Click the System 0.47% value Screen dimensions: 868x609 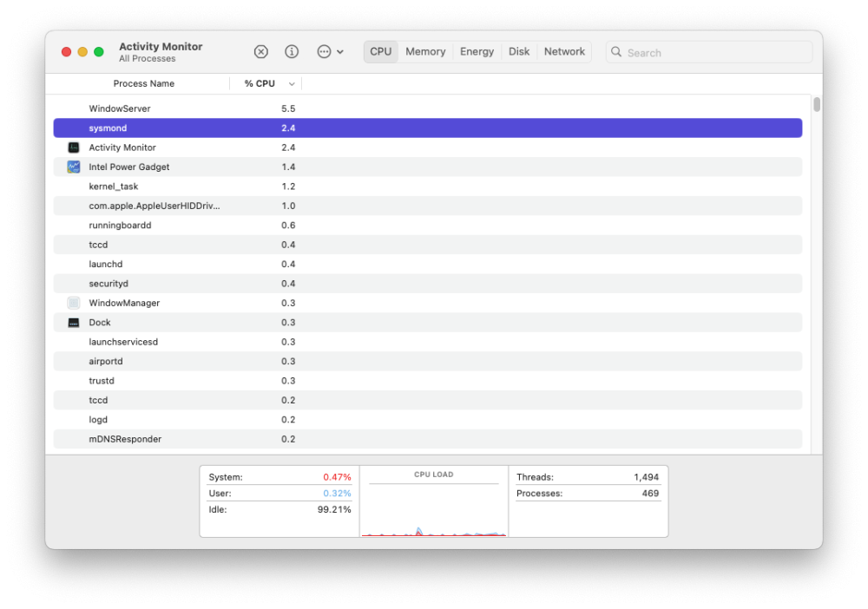(337, 477)
